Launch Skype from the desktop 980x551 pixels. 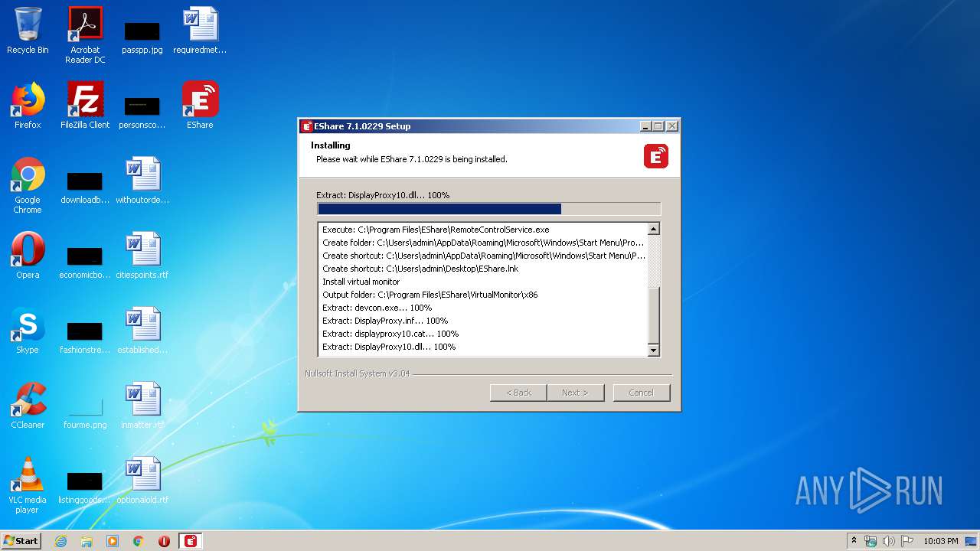pyautogui.click(x=28, y=331)
